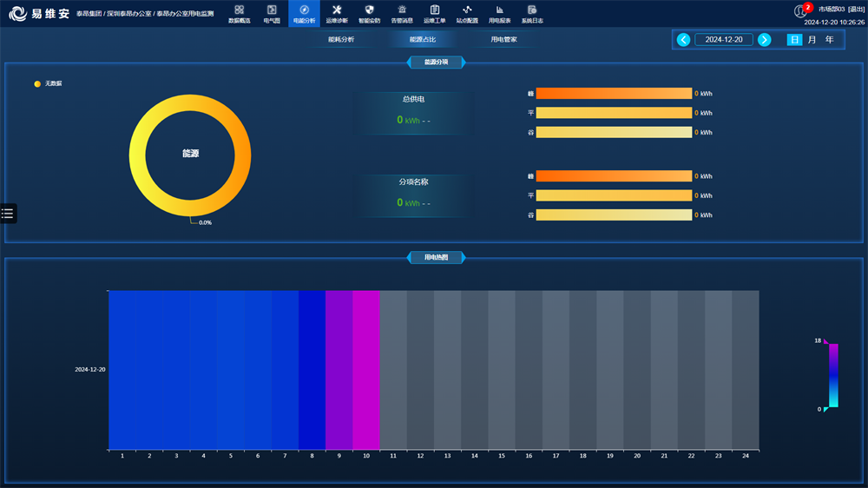Select the 年 year view

click(x=829, y=40)
